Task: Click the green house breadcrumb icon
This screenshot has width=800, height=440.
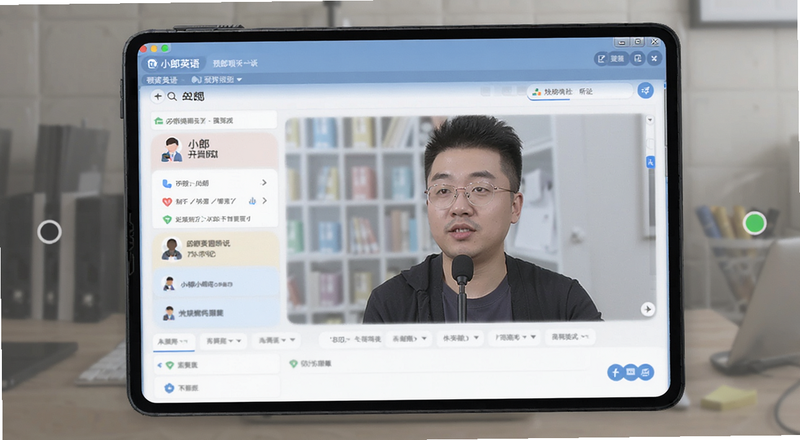Action: 159,121
